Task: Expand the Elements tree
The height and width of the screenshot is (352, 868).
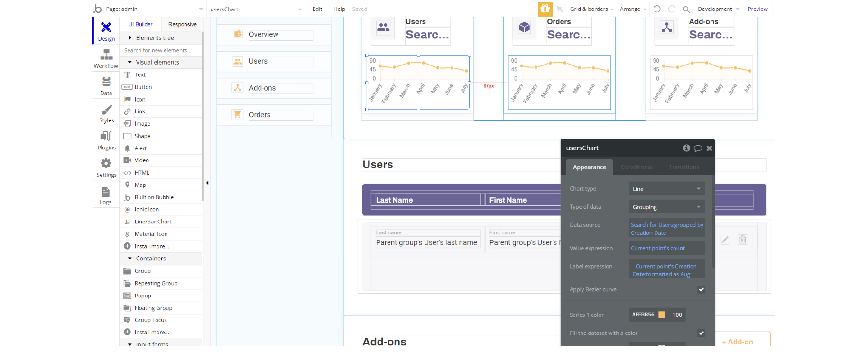Action: point(130,38)
